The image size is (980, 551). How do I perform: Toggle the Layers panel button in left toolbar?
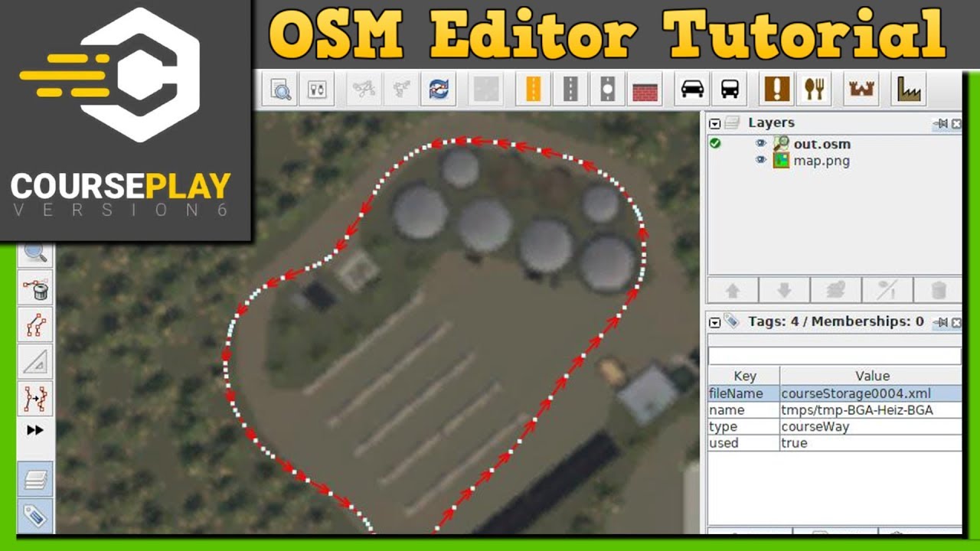tap(35, 479)
